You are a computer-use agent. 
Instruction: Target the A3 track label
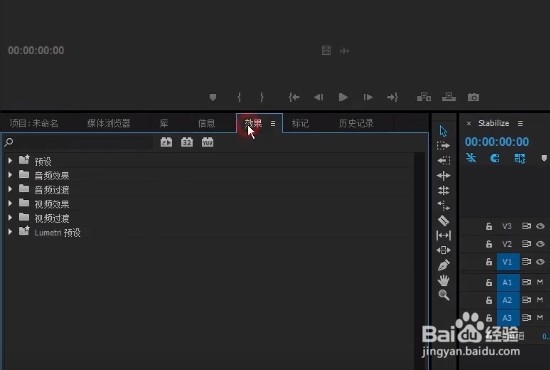click(508, 318)
